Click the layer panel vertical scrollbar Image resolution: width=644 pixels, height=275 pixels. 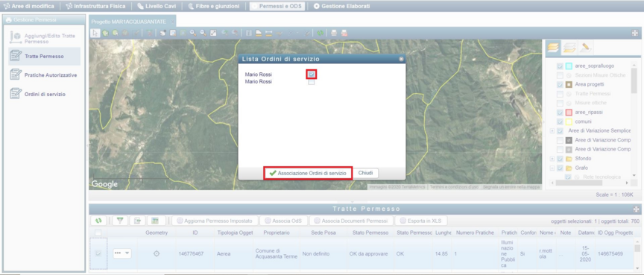pyautogui.click(x=634, y=119)
